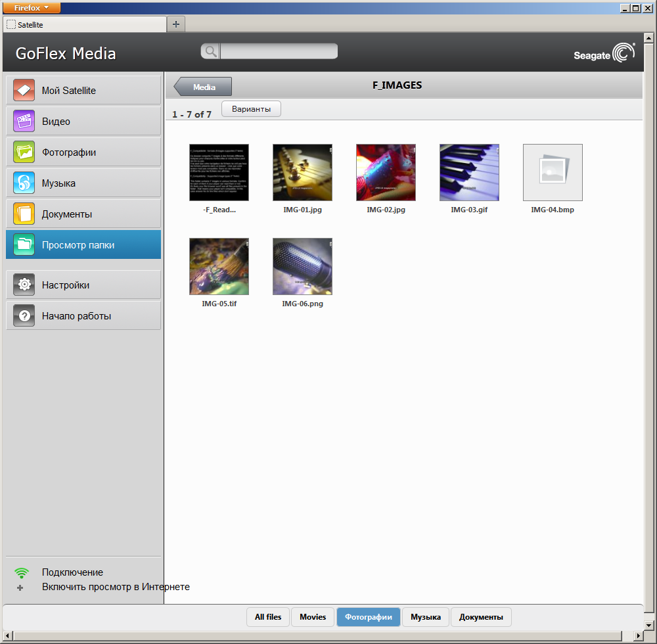Switch to the Movies tab
The height and width of the screenshot is (644, 657).
pyautogui.click(x=313, y=617)
